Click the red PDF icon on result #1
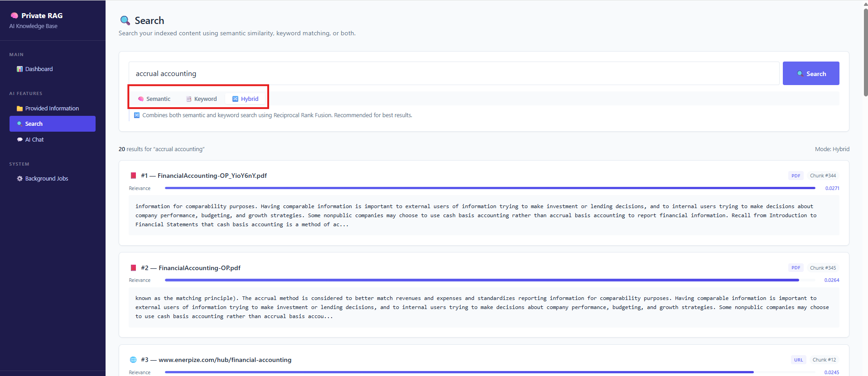868x376 pixels. [133, 176]
